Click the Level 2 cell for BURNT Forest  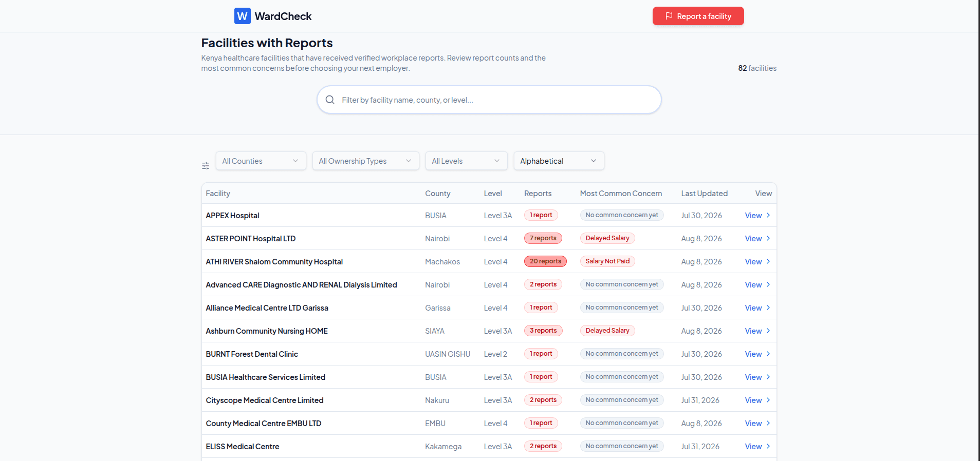tap(495, 354)
